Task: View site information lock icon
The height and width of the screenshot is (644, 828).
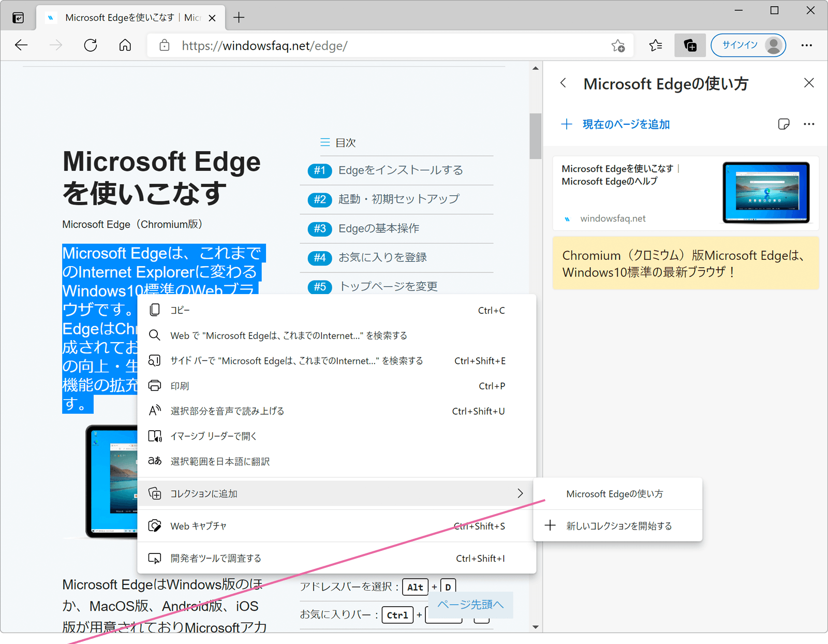Action: pyautogui.click(x=164, y=46)
